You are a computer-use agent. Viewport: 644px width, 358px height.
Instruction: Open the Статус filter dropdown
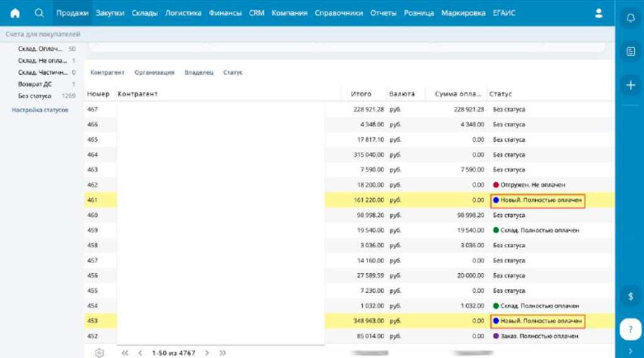tap(233, 73)
